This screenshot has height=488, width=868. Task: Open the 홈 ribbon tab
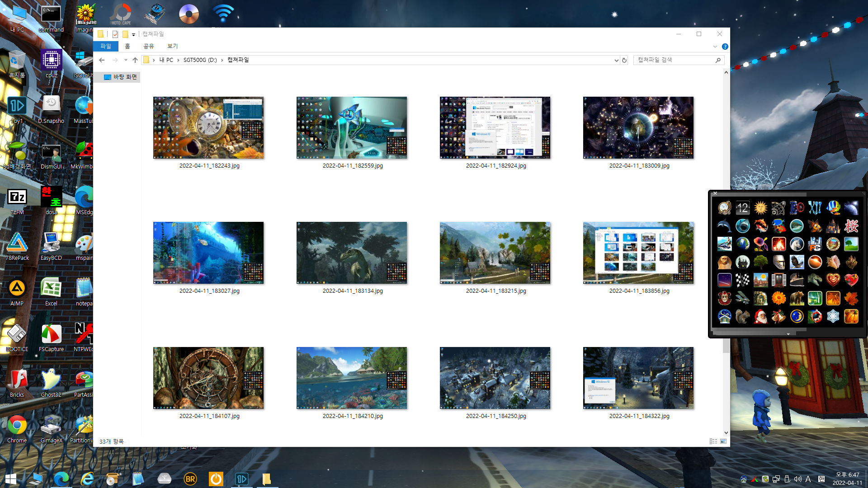pos(127,46)
